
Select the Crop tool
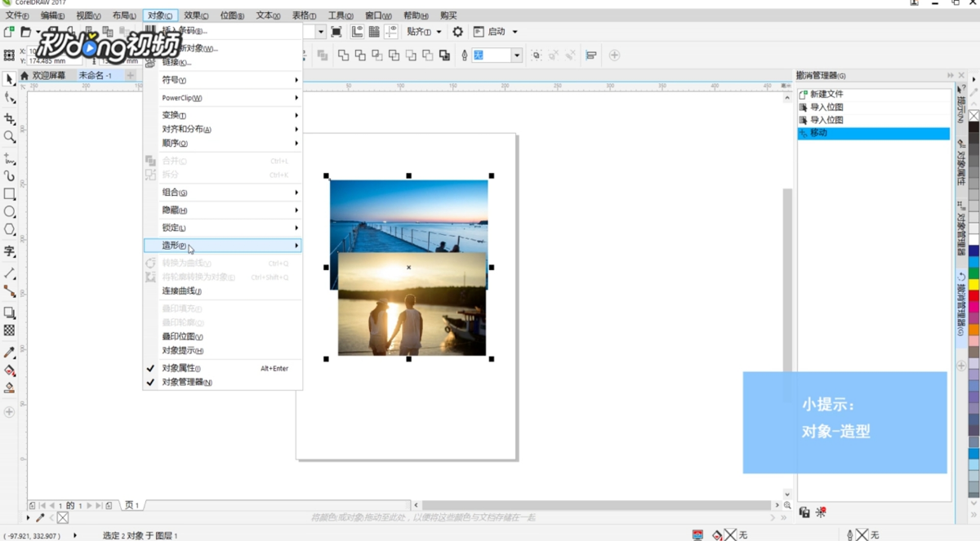pyautogui.click(x=9, y=119)
